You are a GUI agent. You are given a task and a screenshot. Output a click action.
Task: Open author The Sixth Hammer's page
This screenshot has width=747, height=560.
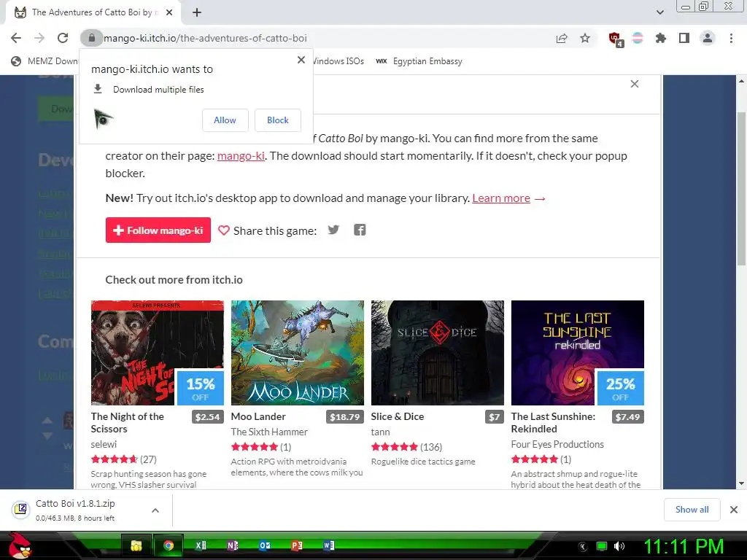pos(269,432)
